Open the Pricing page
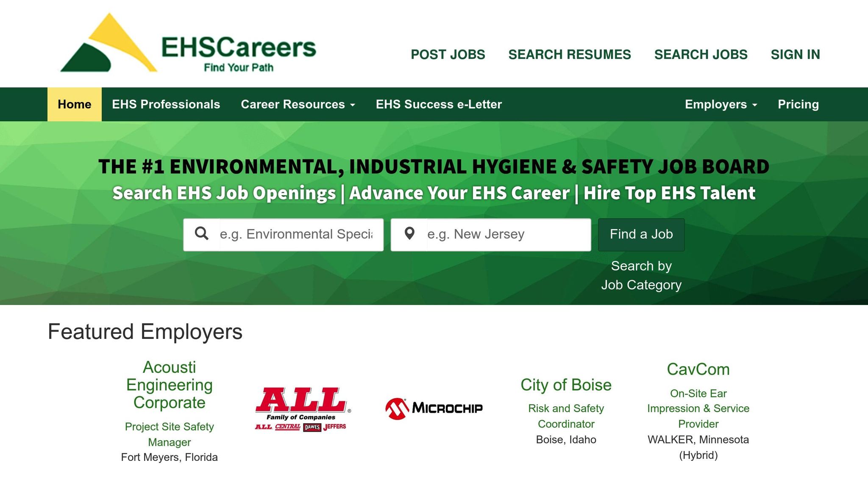 click(x=798, y=104)
